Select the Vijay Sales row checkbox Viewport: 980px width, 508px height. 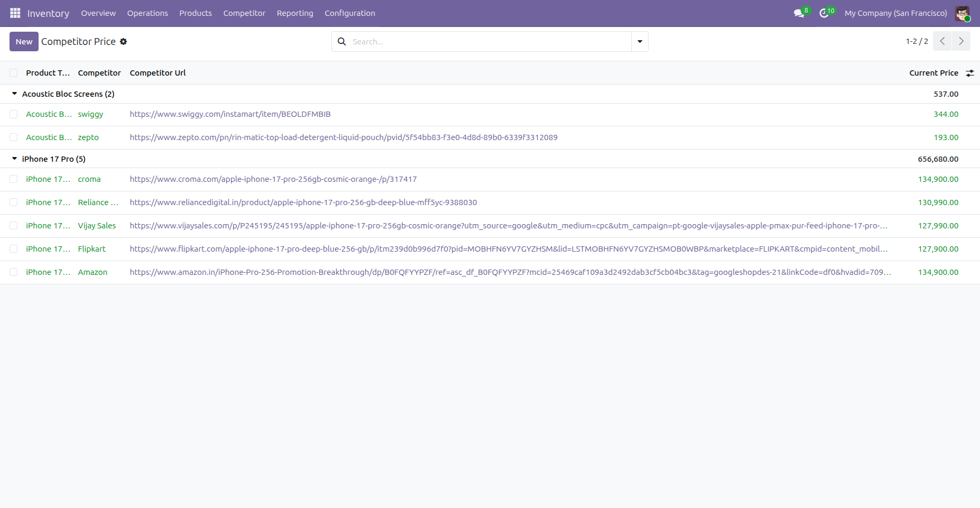(14, 226)
